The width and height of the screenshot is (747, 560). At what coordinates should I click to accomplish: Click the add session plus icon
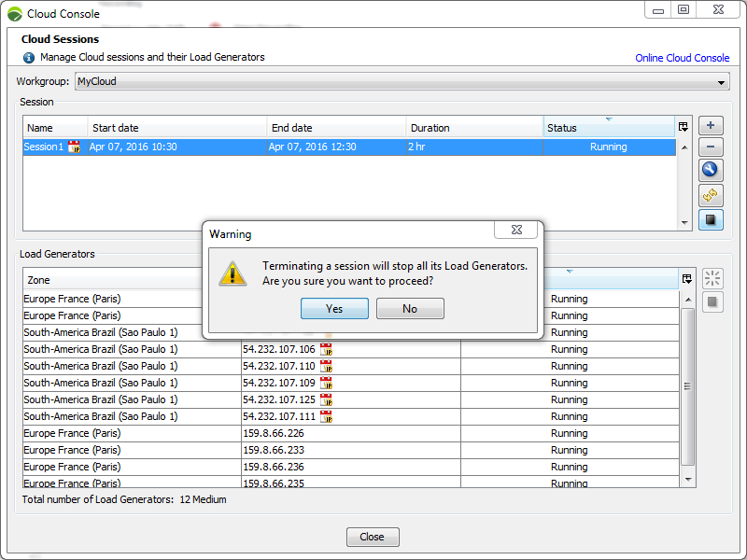pos(711,126)
